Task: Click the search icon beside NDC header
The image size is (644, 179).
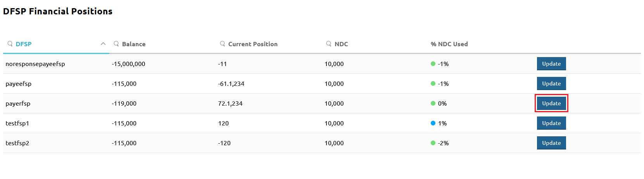Action: tap(329, 44)
